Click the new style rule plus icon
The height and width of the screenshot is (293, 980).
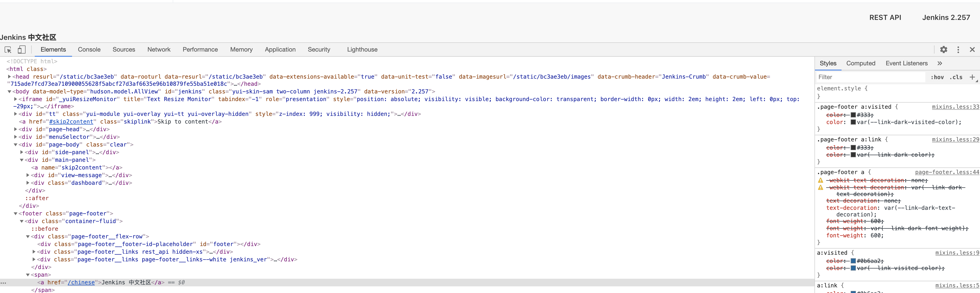click(x=972, y=77)
